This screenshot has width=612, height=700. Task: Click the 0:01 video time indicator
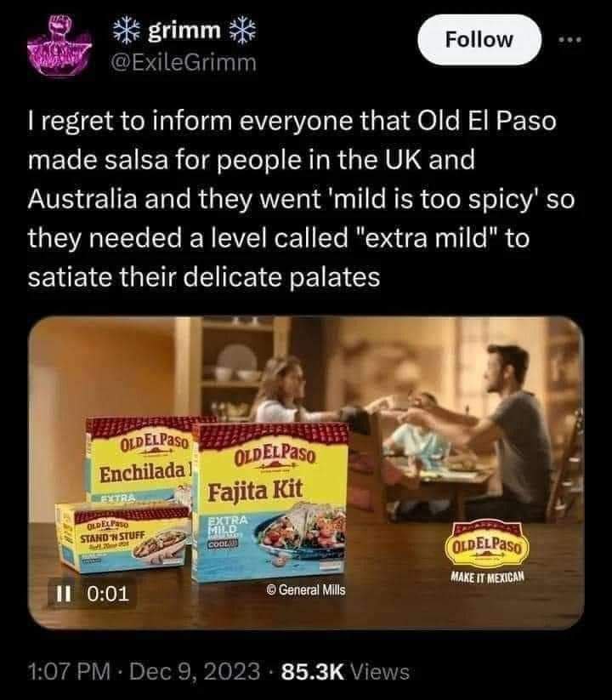coord(108,594)
